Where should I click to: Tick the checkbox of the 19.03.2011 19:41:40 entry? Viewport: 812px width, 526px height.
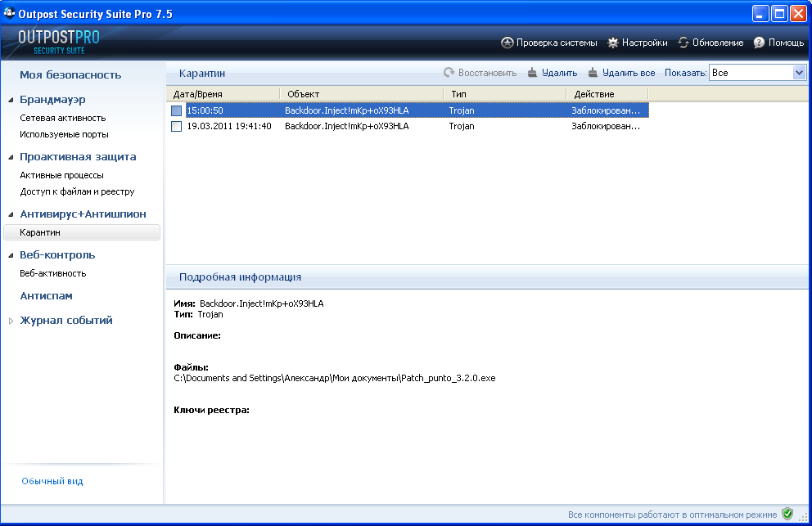tap(177, 126)
